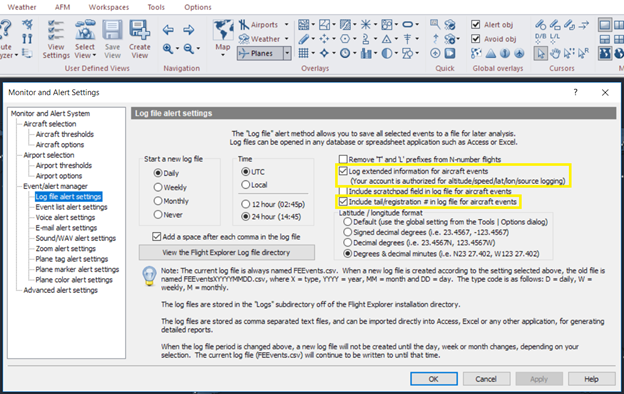Click View the Flight Explorer Log file directory
The width and height of the screenshot is (624, 394).
[x=226, y=252]
